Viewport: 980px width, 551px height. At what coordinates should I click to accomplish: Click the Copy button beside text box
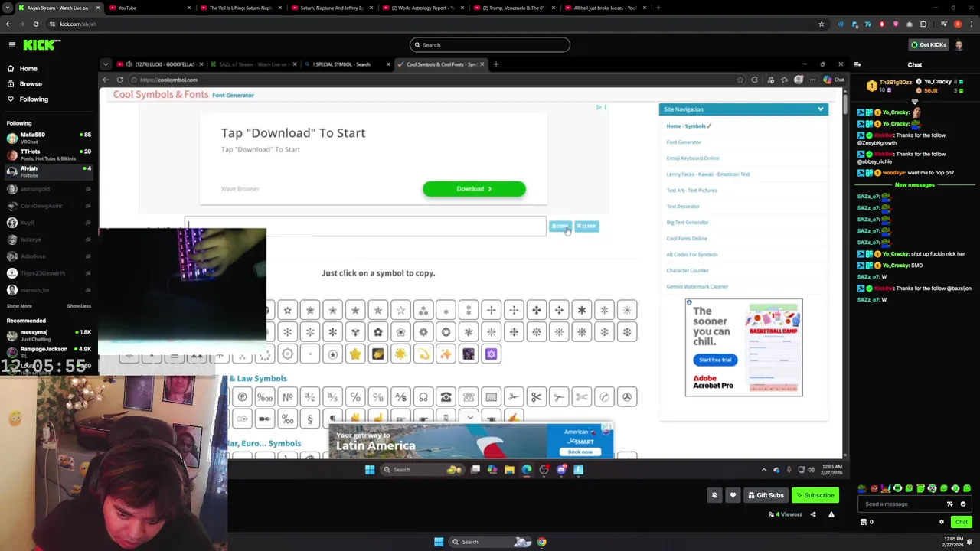pyautogui.click(x=560, y=227)
